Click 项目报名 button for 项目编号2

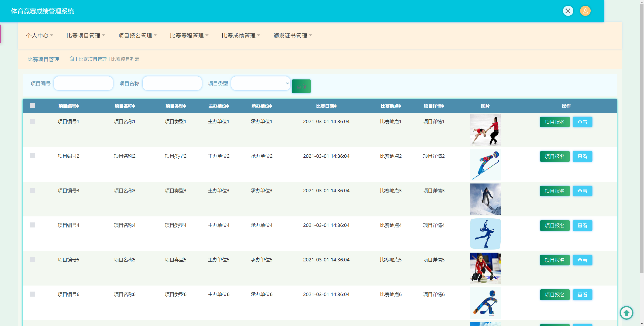point(554,156)
